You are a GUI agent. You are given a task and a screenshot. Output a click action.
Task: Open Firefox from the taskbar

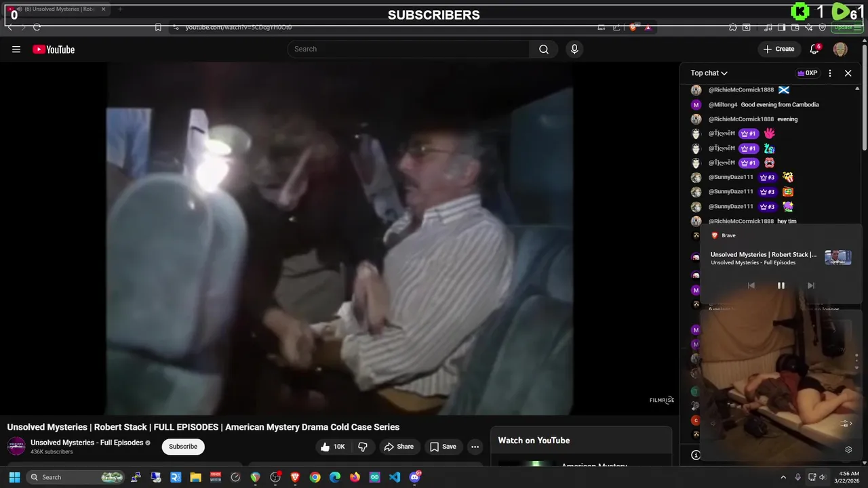tap(355, 477)
